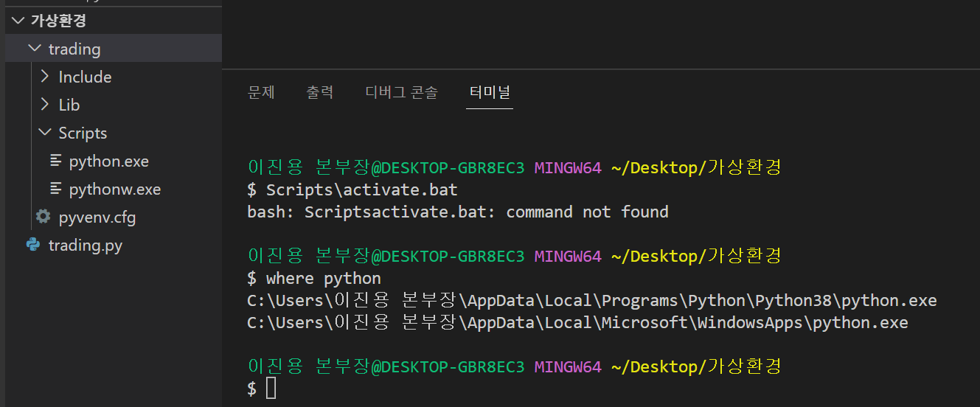Select the Scripts folder label
Screen dimensions: 980x407
tap(83, 133)
